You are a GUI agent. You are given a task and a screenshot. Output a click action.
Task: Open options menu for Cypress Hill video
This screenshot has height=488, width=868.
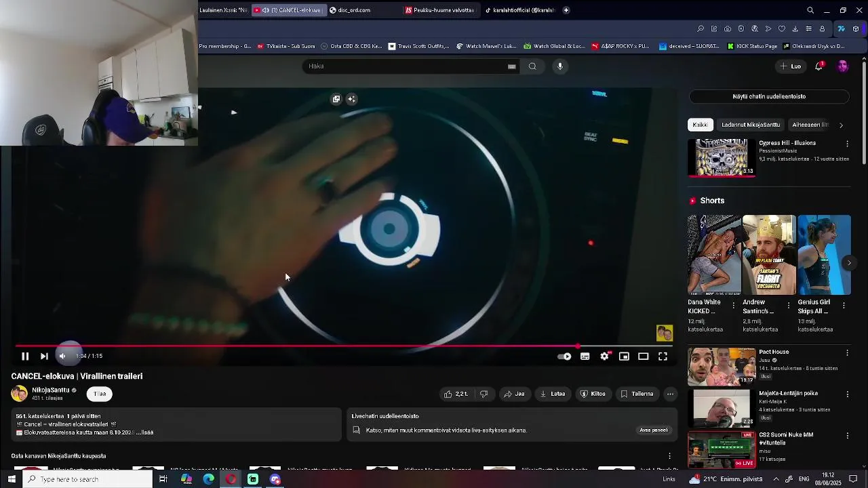(x=847, y=144)
